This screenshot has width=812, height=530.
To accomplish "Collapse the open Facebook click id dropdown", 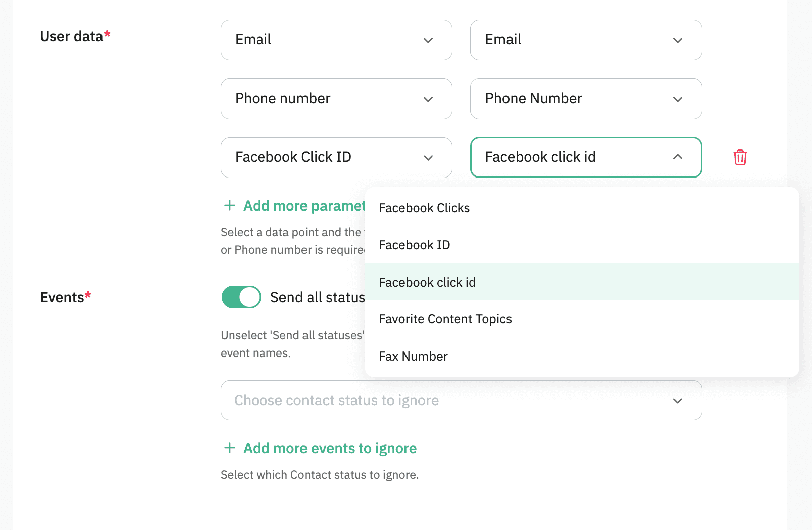I will [x=678, y=157].
